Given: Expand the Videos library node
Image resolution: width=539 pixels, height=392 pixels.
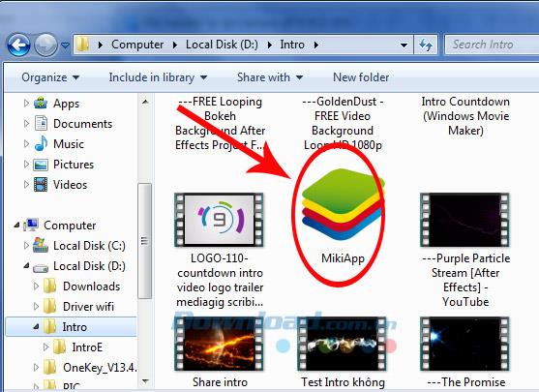Looking at the screenshot, I should pos(26,184).
